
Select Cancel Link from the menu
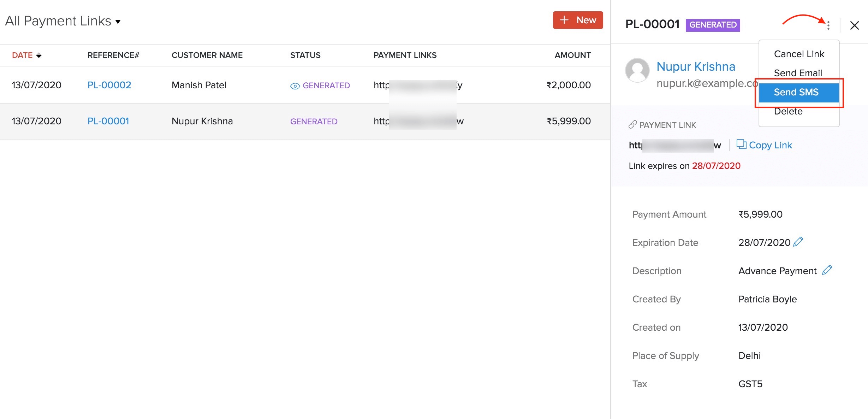pos(799,54)
